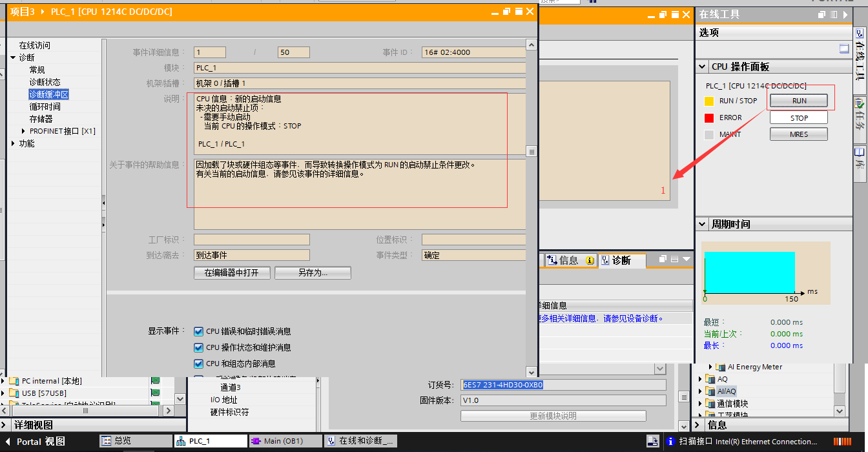This screenshot has height=452, width=868.
Task: Collapse the 周期时间 section
Action: coord(703,224)
